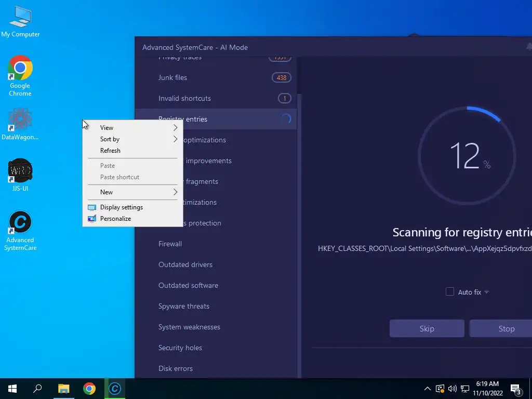Select the Advanced SystemCare desktop shortcut
This screenshot has width=532, height=399.
coord(20,231)
